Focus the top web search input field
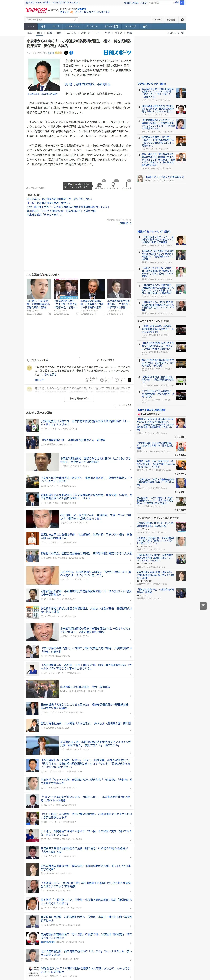This screenshot has width=210, height=980. click(160, 3)
